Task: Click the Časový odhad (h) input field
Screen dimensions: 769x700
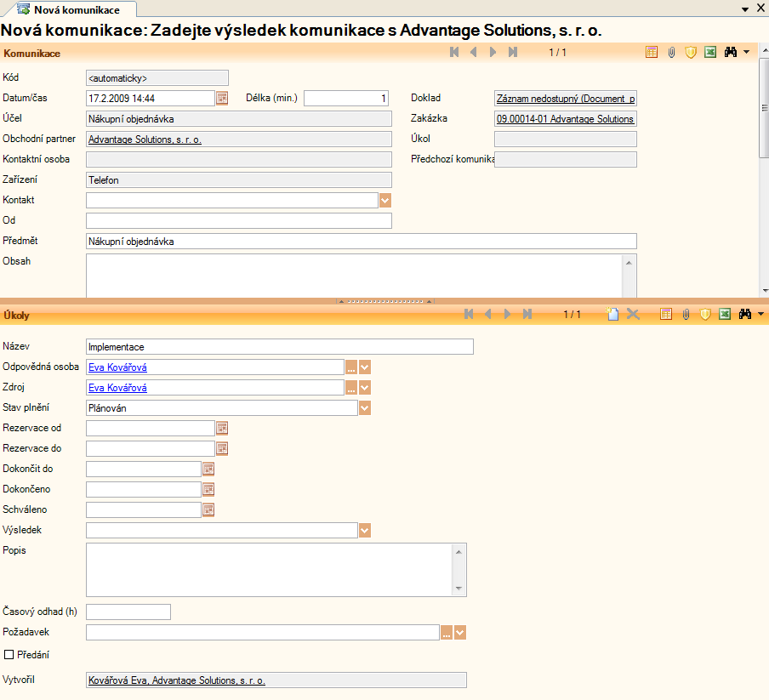Action: [x=128, y=612]
